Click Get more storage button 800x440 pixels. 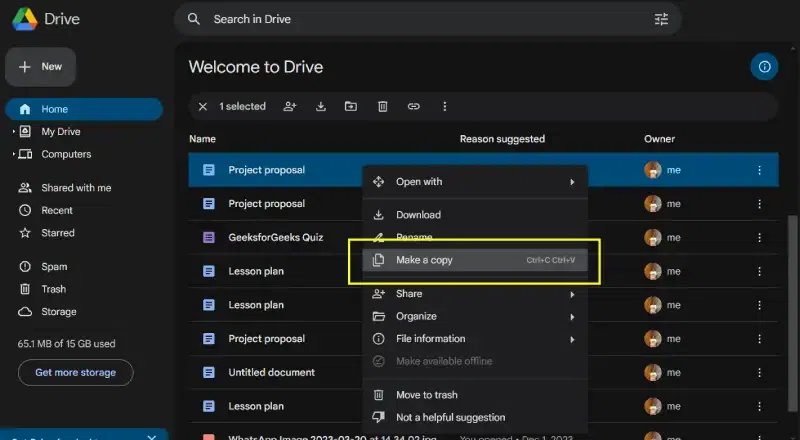(76, 373)
